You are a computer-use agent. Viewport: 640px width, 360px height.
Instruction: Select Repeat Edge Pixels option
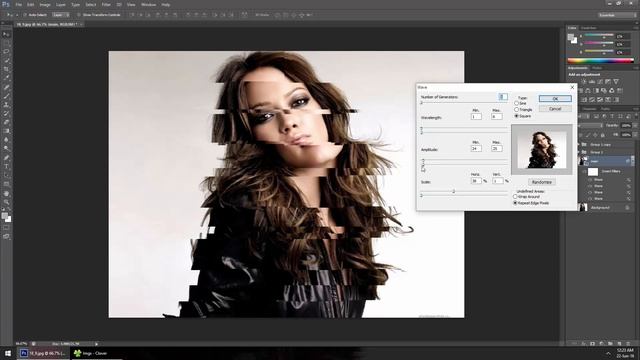515,203
